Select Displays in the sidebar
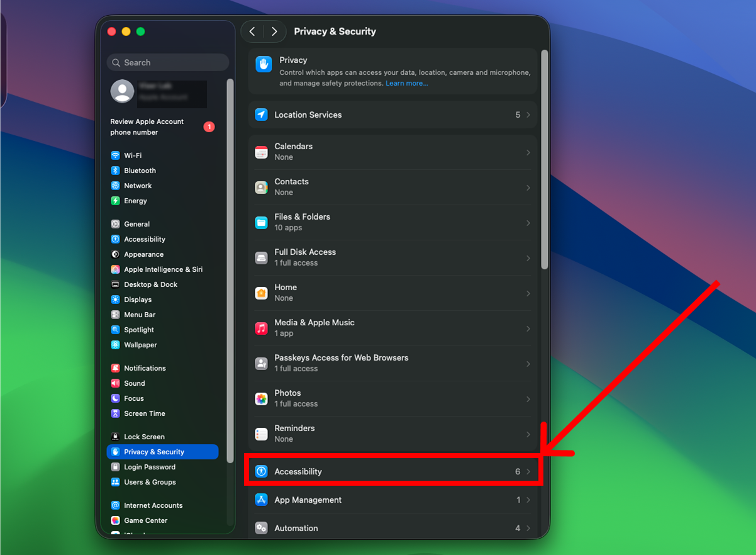 click(138, 300)
